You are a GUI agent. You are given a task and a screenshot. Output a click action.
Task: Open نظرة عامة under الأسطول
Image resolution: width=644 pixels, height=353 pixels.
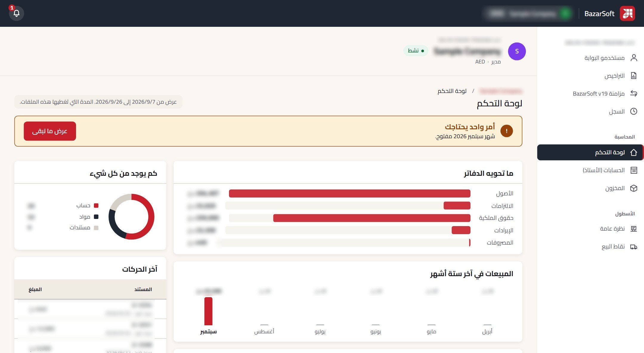[590, 229]
